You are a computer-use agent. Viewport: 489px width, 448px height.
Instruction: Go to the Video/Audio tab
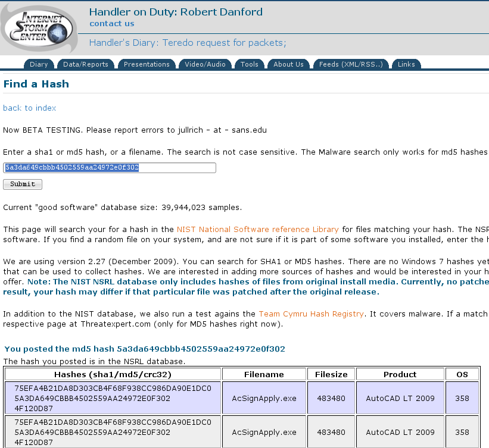[205, 64]
